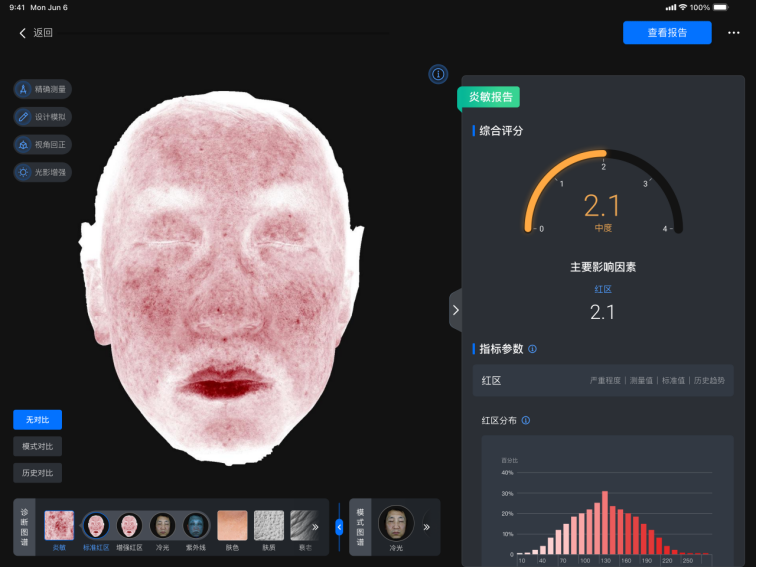
Task: Click the 炎敏报告 green tab label
Action: [x=489, y=97]
